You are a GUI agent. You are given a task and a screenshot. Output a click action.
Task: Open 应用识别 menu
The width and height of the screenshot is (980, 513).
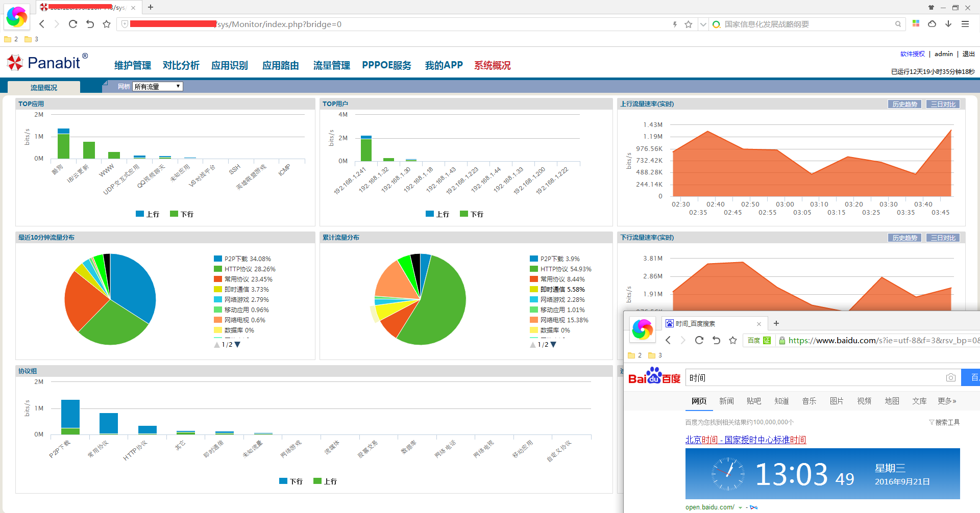(230, 65)
